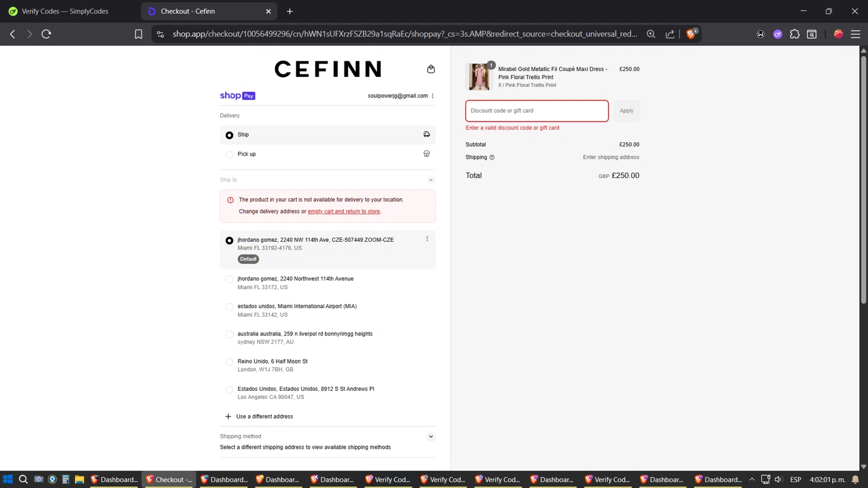
Task: Reload the checkout page
Action: pos(46,34)
